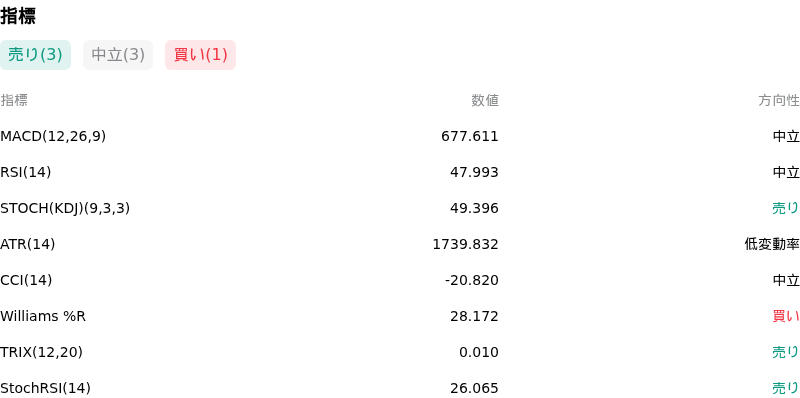
Task: Select the 売り(3) filter chip
Action: [35, 55]
